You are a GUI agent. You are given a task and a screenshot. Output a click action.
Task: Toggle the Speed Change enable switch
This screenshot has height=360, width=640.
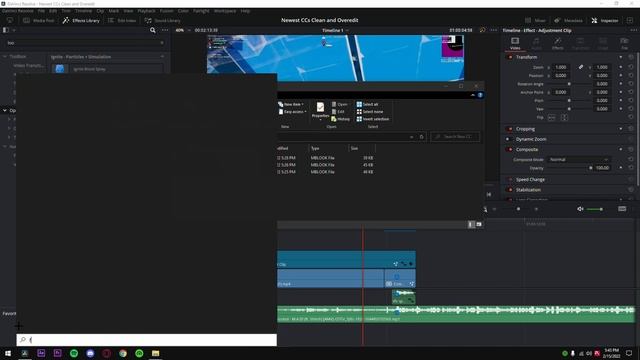point(510,180)
